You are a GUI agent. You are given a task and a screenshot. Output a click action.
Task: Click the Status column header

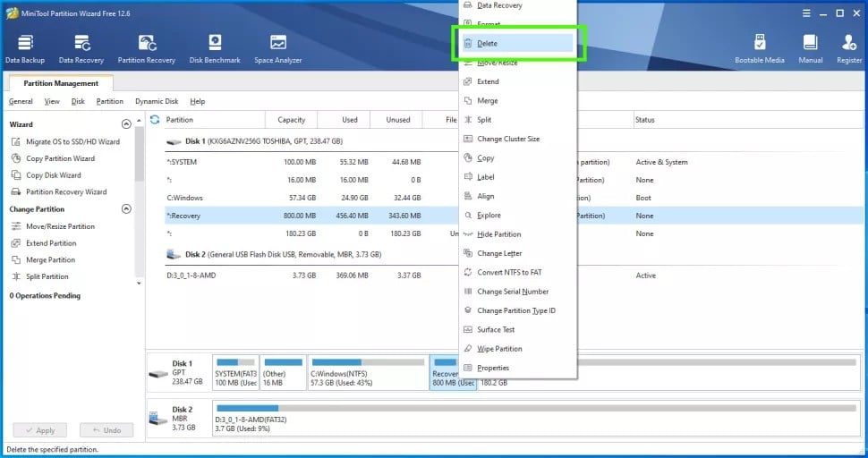(x=747, y=120)
